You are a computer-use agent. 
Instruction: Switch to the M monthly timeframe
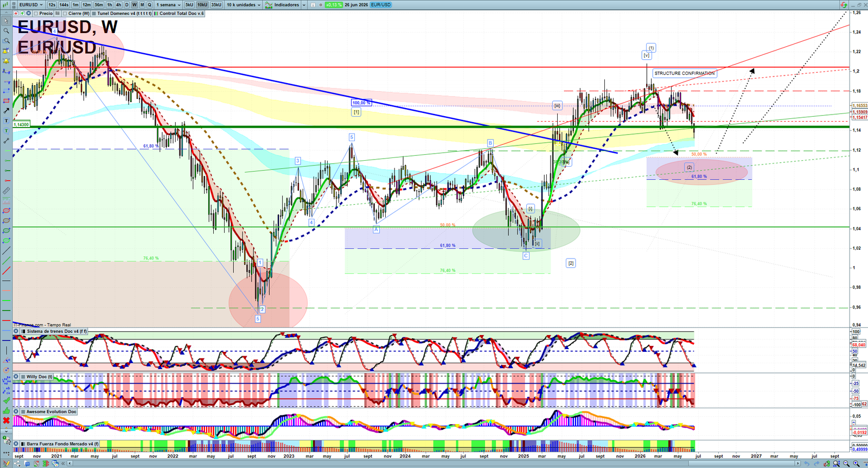pyautogui.click(x=142, y=4)
